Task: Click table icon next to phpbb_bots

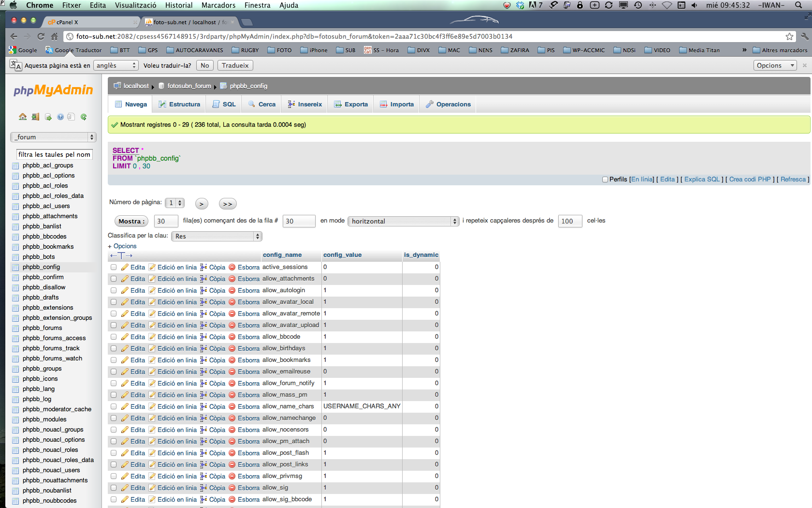Action: coord(16,257)
